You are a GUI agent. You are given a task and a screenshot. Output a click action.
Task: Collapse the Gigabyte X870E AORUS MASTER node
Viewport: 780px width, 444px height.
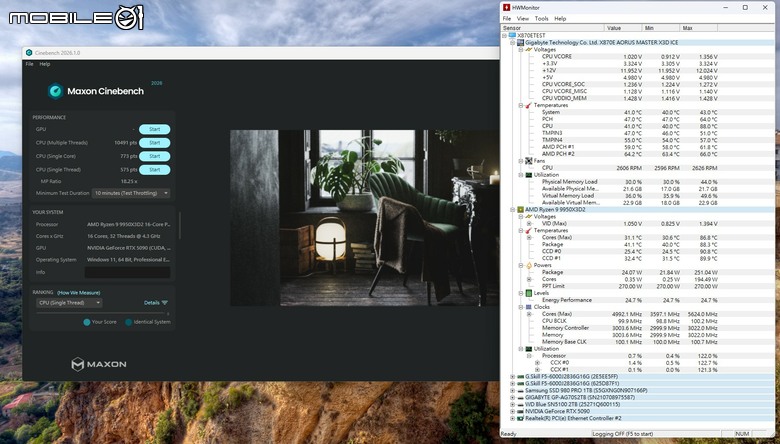512,43
